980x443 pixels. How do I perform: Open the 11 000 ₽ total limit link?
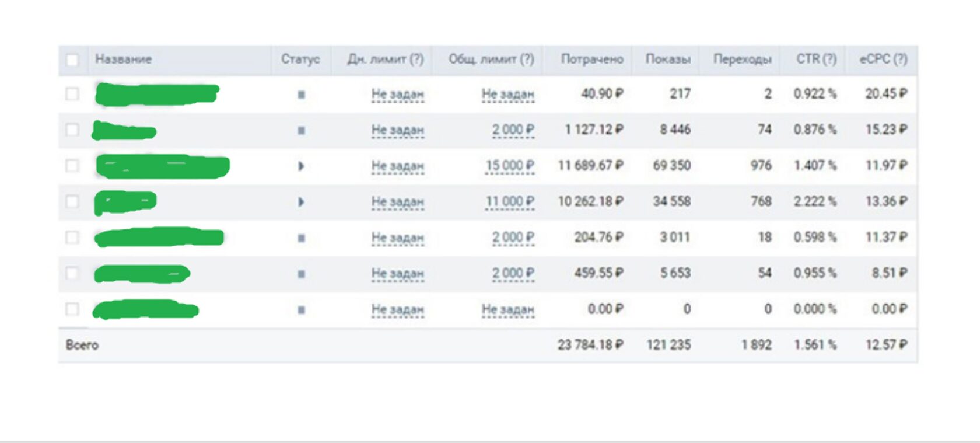(x=510, y=201)
